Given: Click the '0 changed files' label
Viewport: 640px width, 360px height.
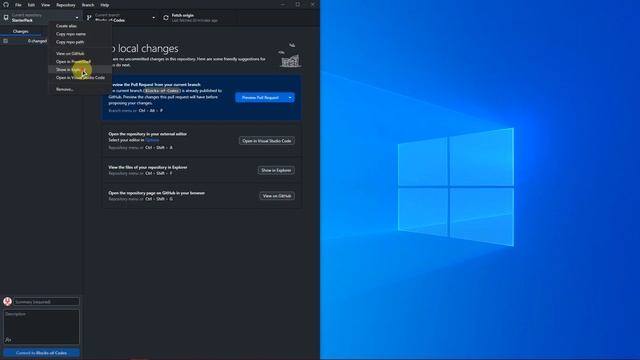Looking at the screenshot, I should 37,41.
